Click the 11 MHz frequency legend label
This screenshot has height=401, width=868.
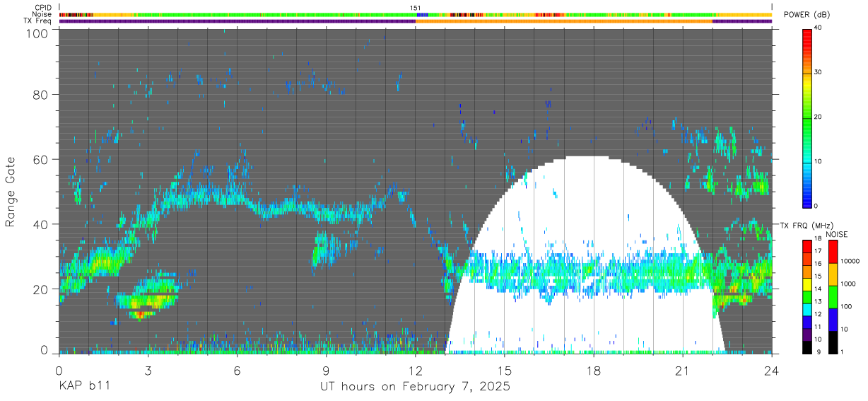(x=817, y=327)
